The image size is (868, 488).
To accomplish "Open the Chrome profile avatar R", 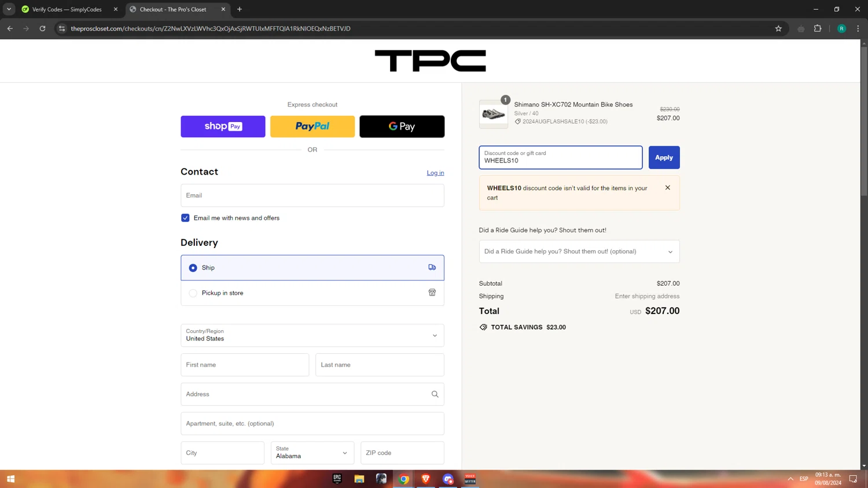I will (841, 28).
